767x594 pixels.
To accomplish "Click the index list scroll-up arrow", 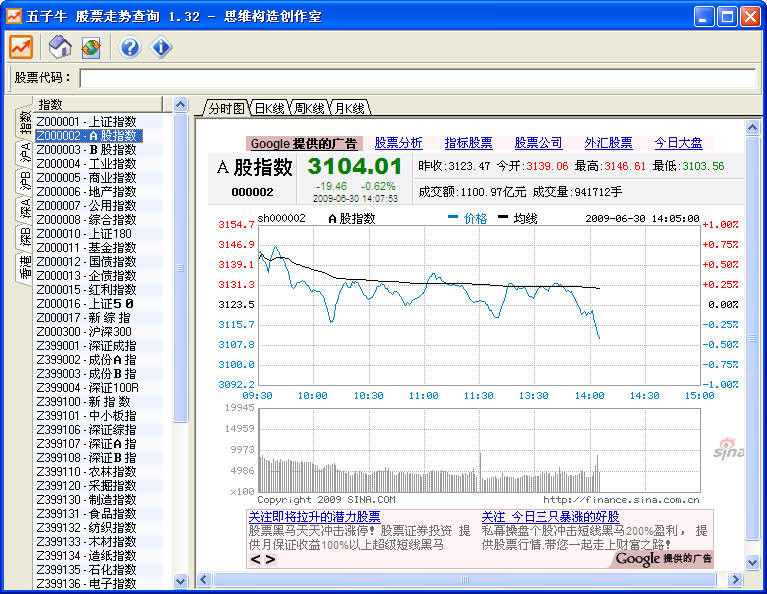I will pos(180,104).
